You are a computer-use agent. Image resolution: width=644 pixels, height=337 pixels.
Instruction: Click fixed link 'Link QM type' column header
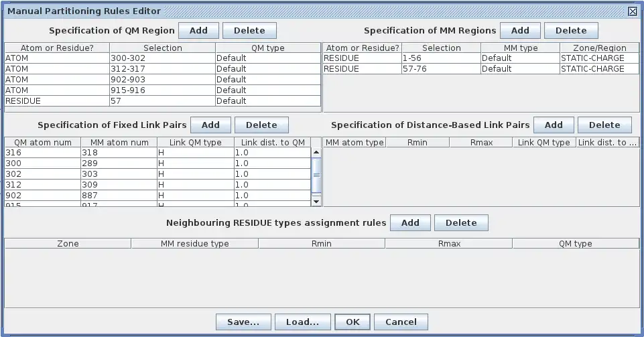tap(196, 143)
